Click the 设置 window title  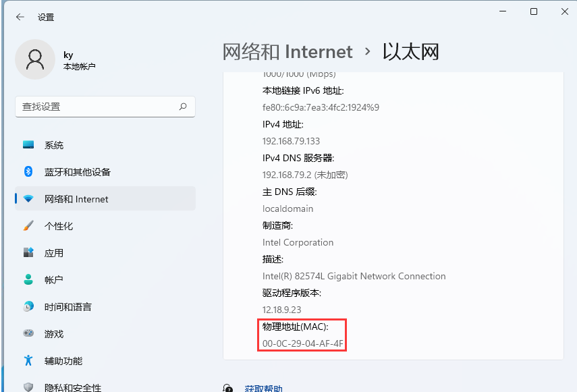46,18
